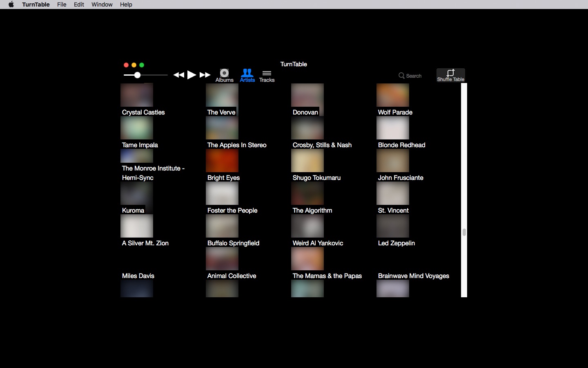Select The Apples In Stereo thumbnail
The width and height of the screenshot is (588, 368).
tap(222, 128)
